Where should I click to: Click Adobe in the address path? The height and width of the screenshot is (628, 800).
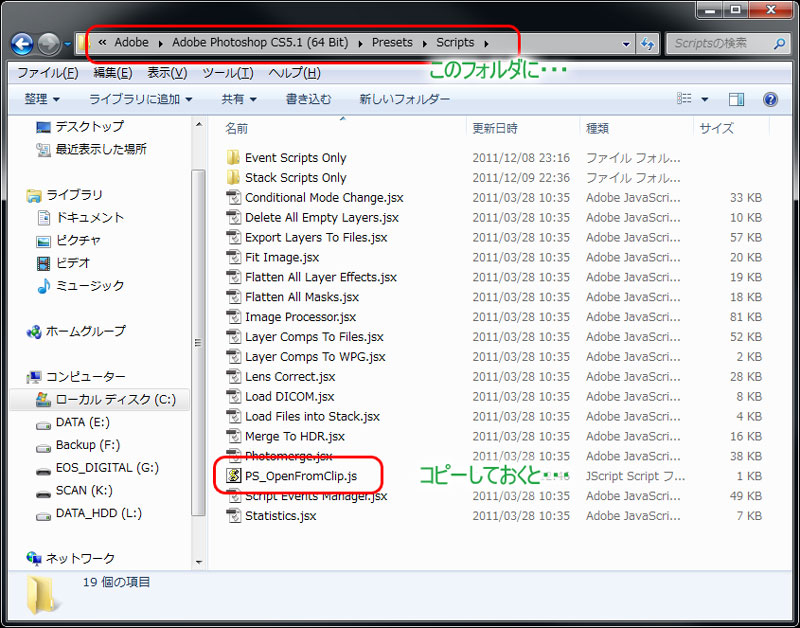coord(131,42)
